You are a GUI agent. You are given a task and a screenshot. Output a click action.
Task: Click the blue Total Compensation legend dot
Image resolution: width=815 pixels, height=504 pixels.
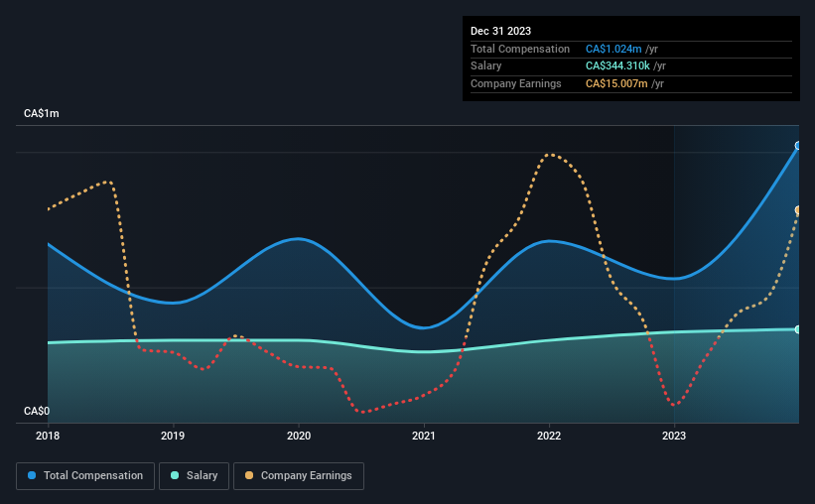point(32,475)
